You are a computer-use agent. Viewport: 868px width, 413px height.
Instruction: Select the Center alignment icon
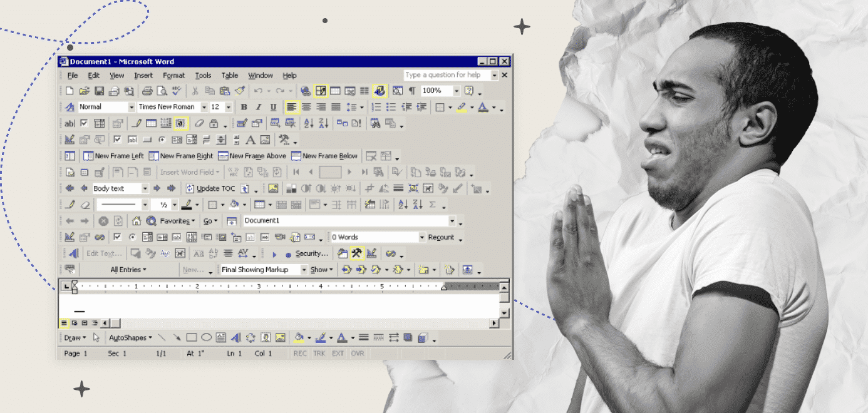pos(307,108)
